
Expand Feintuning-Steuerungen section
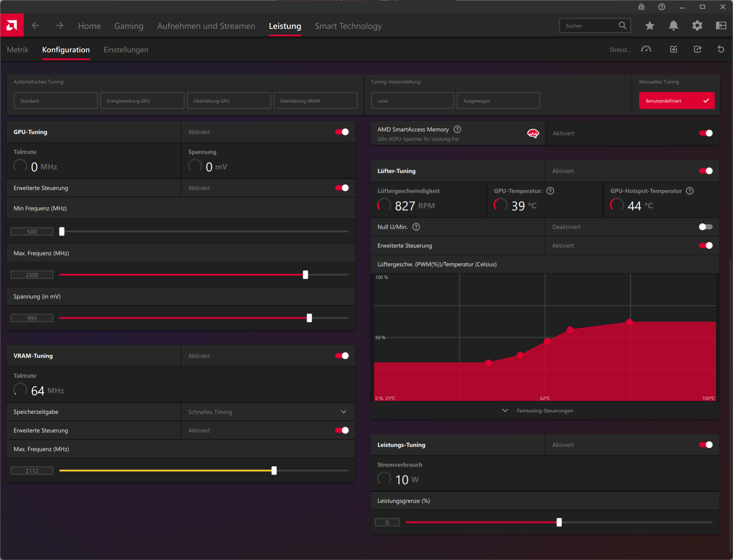pos(544,411)
